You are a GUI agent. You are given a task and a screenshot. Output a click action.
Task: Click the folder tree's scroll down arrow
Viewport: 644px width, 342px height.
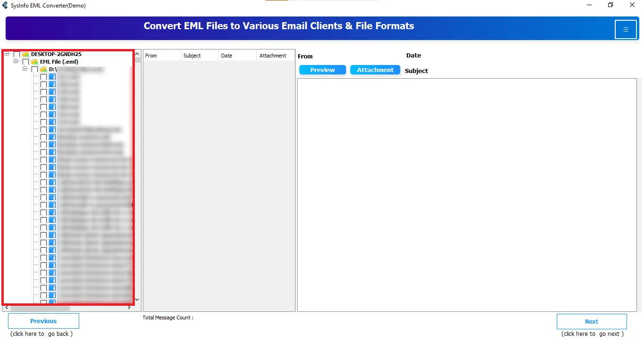138,299
